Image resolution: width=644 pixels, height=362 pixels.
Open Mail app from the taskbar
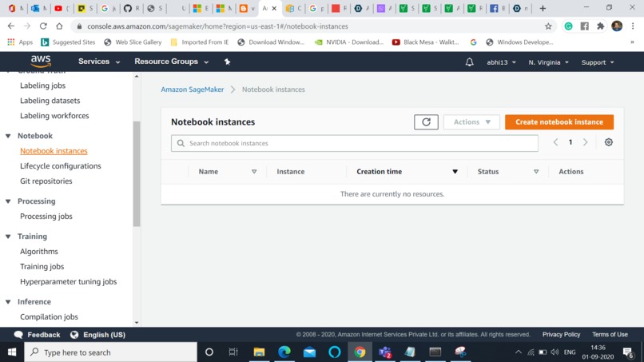310,352
